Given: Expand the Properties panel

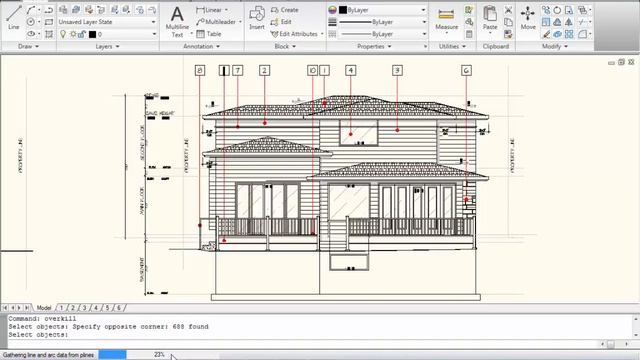Looking at the screenshot, I should click(374, 47).
